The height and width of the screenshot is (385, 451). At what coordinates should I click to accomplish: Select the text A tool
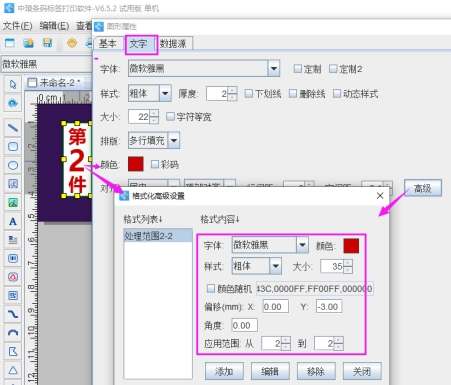point(13,221)
